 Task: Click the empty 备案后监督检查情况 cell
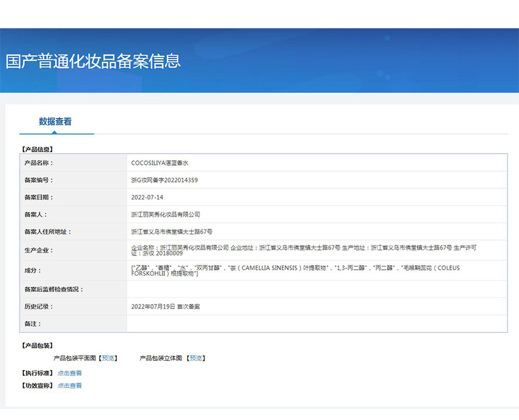pyautogui.click(x=317, y=289)
